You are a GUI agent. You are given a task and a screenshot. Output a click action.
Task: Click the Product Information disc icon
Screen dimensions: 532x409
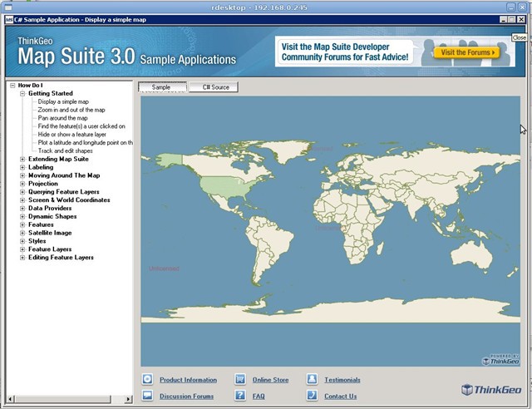tap(147, 379)
